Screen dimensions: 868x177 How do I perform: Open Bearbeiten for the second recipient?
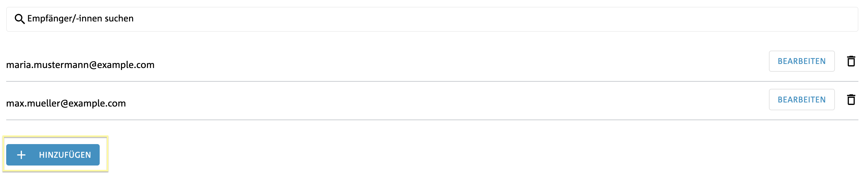[802, 100]
